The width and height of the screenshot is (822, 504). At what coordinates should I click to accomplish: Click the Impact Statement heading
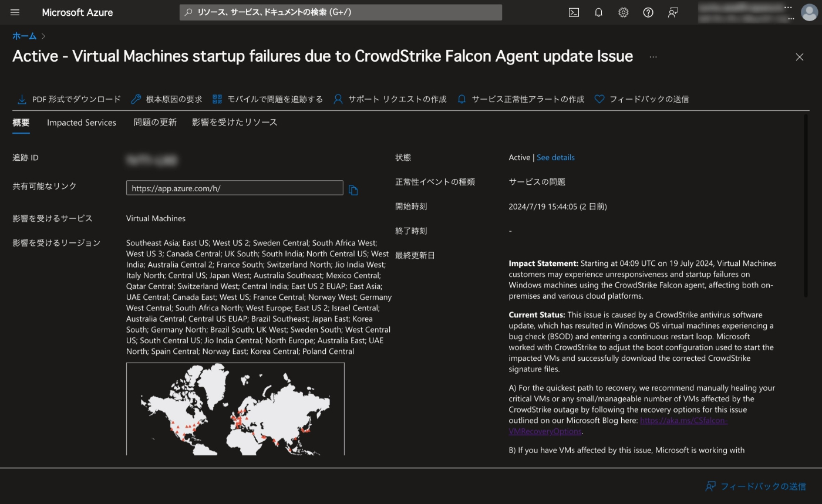543,263
